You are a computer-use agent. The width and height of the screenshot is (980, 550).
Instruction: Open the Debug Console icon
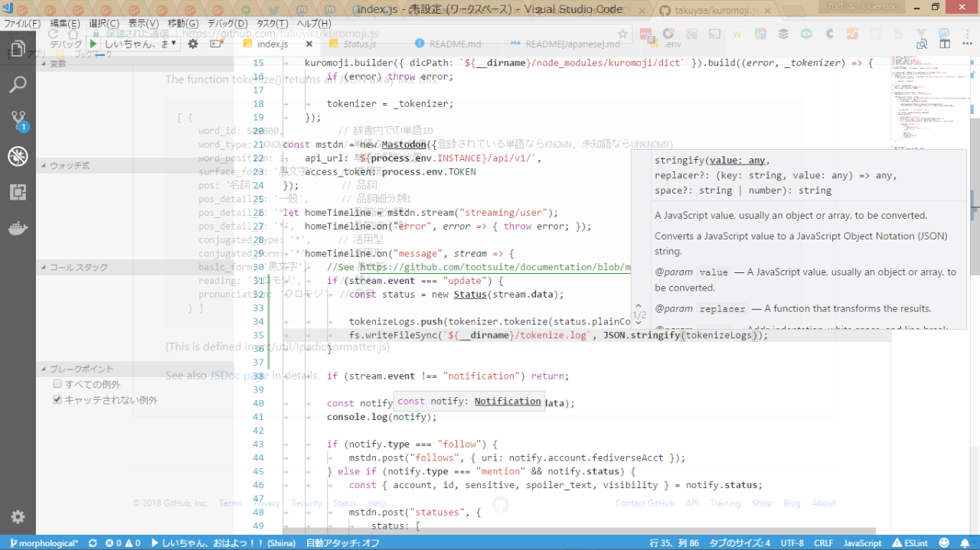coord(216,44)
